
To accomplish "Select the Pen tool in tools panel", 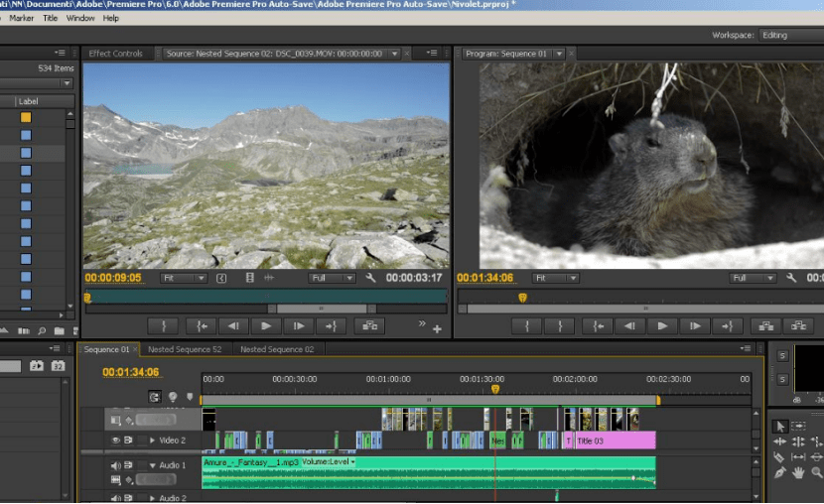I will click(781, 473).
